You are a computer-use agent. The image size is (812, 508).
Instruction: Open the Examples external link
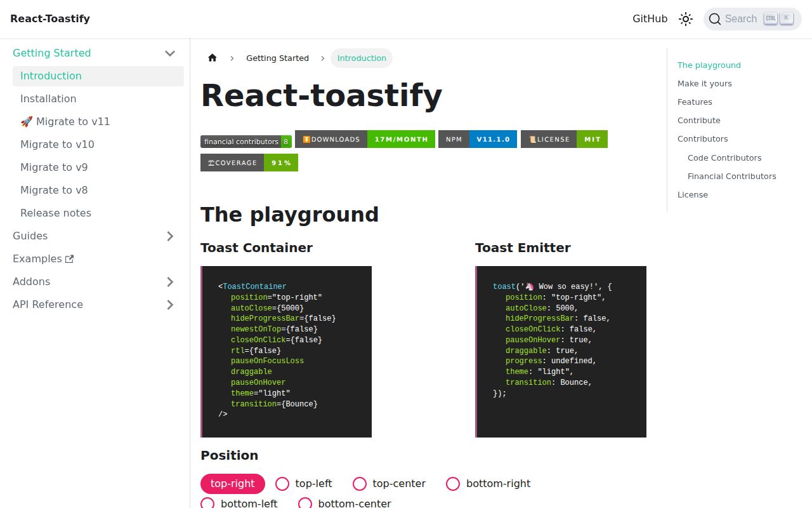[x=43, y=259]
